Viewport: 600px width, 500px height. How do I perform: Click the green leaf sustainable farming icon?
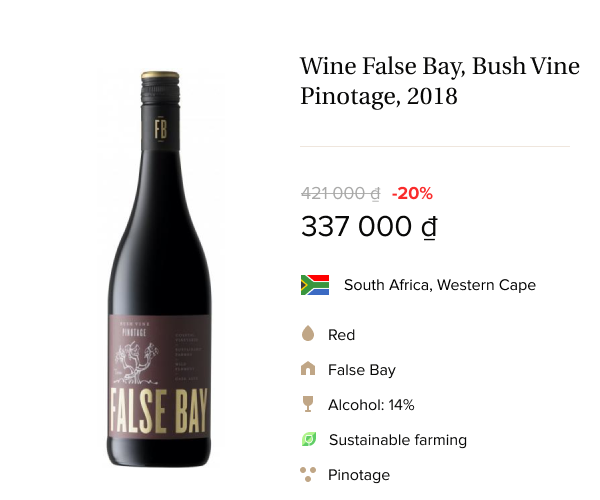[309, 439]
